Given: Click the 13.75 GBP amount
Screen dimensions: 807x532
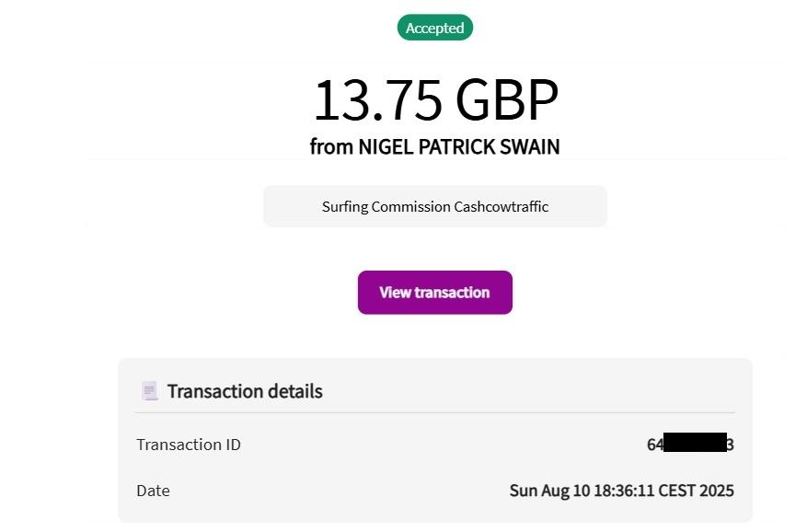Looking at the screenshot, I should [435, 99].
